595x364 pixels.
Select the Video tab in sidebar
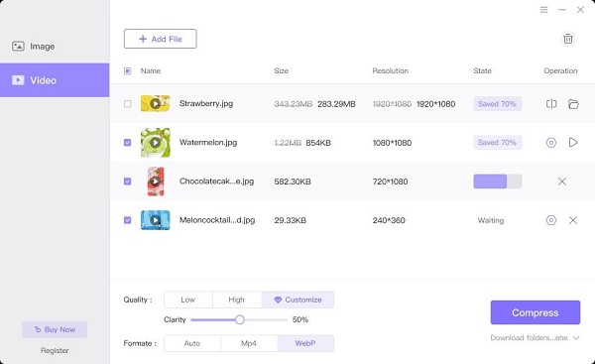55,80
